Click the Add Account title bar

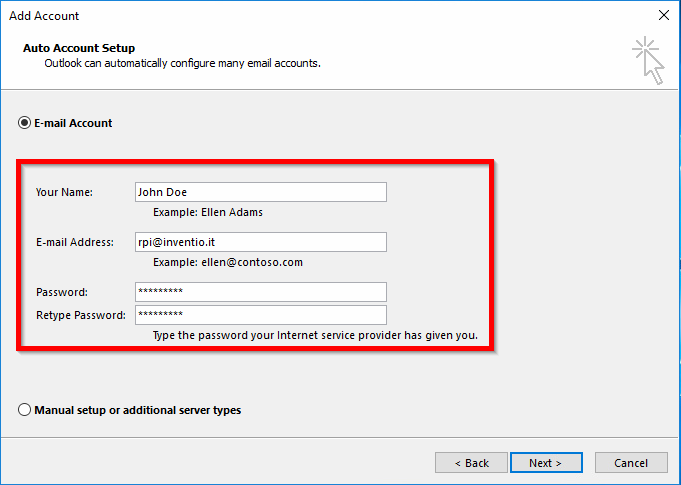[x=300, y=15]
